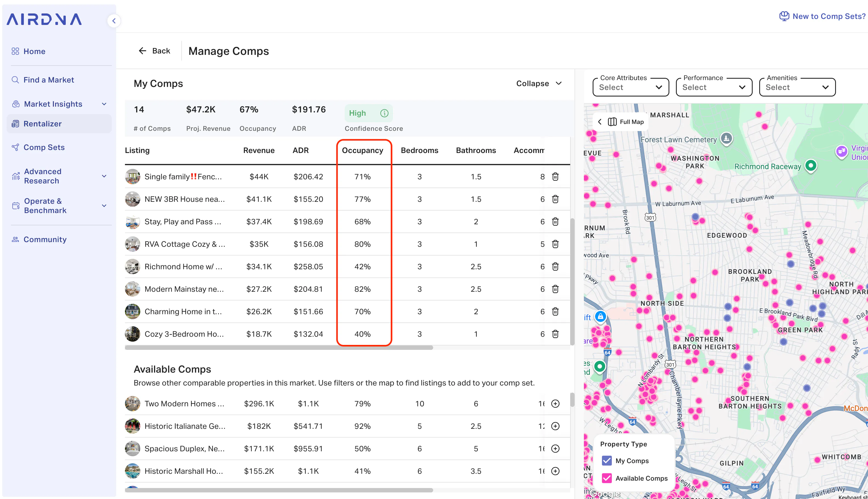Viewport: 868px width, 499px height.
Task: Select the Modern Mainstay ne... listing name
Action: 184,289
